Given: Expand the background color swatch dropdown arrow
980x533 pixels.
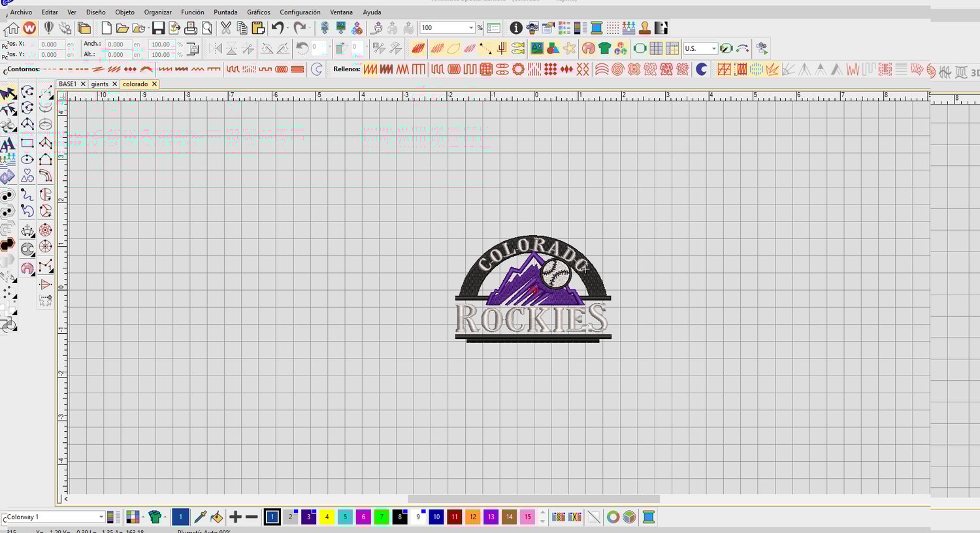Looking at the screenshot, I should pos(143,517).
